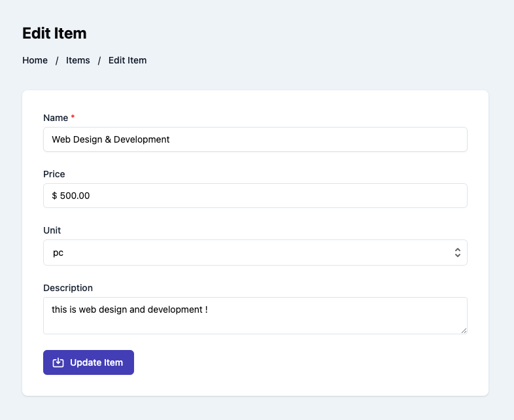514x420 pixels.
Task: Click into the Price field showing $ 500.00
Action: (255, 196)
